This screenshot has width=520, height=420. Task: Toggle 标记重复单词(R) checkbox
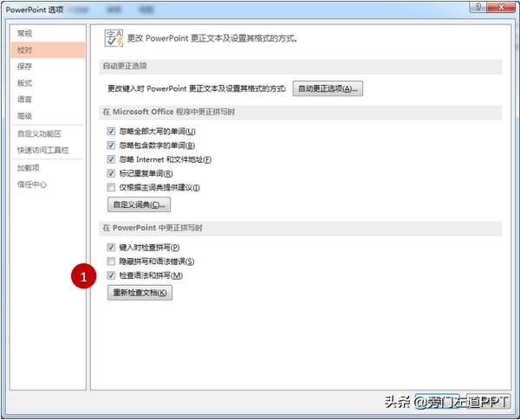(111, 173)
